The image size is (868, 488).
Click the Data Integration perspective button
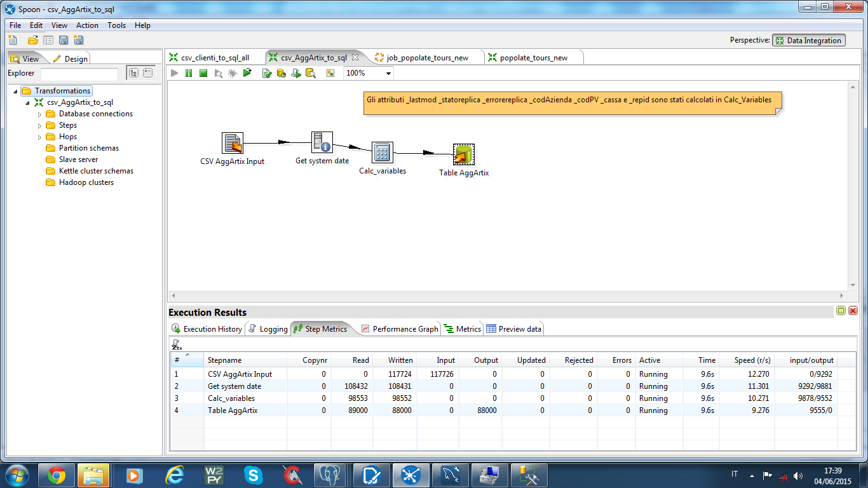coord(808,40)
